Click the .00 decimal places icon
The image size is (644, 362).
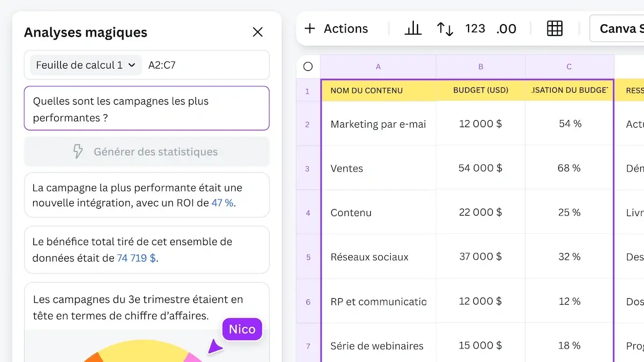[x=506, y=28]
